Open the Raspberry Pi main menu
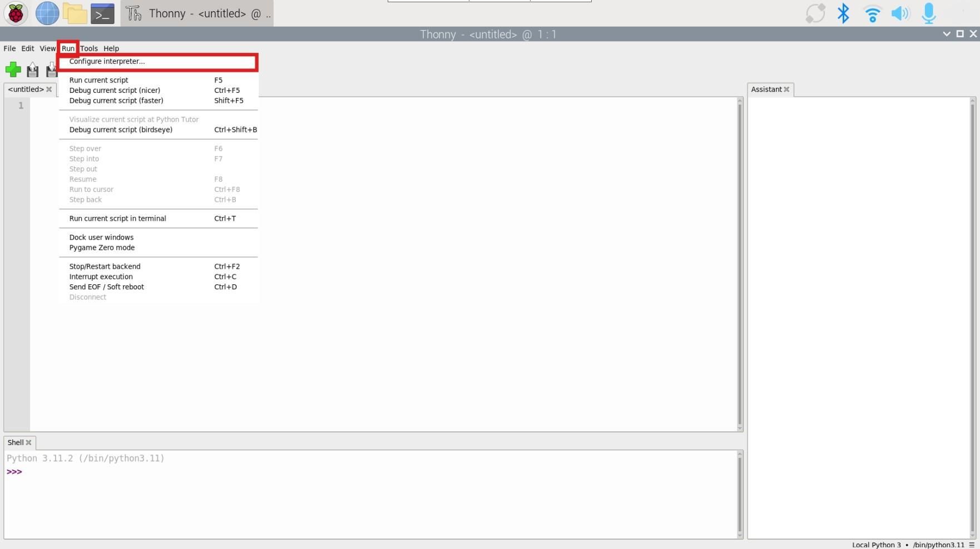980x549 pixels. pyautogui.click(x=16, y=13)
